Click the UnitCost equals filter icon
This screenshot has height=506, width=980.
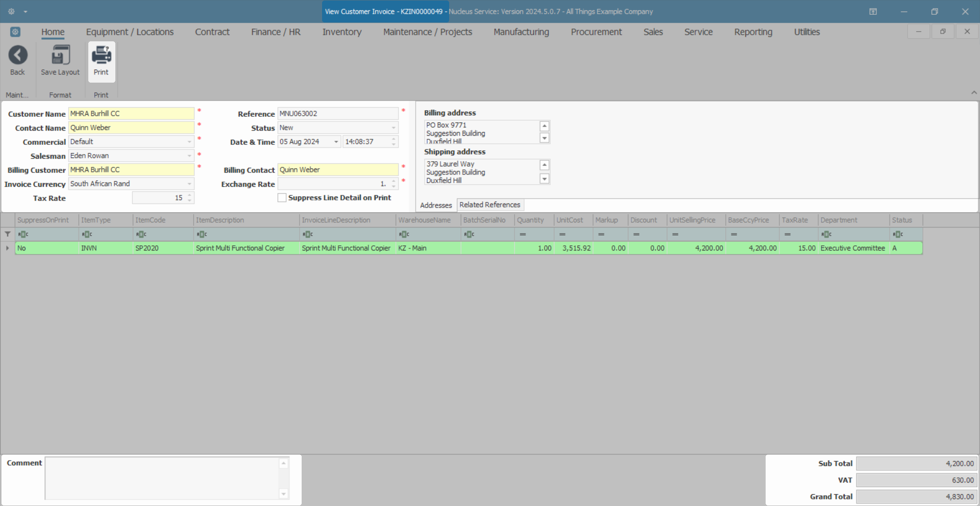coord(562,234)
